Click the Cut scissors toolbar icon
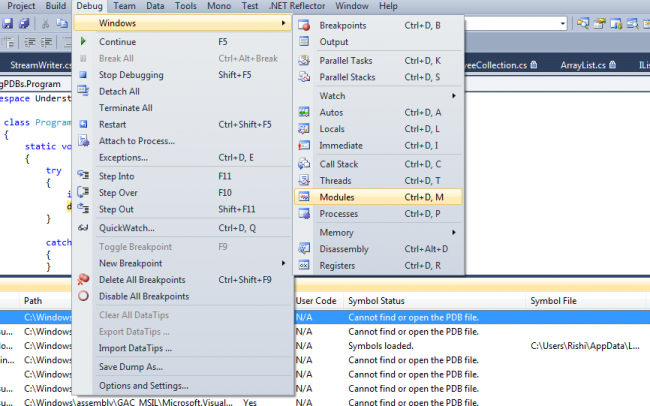The height and width of the screenshot is (406, 650). [46, 23]
